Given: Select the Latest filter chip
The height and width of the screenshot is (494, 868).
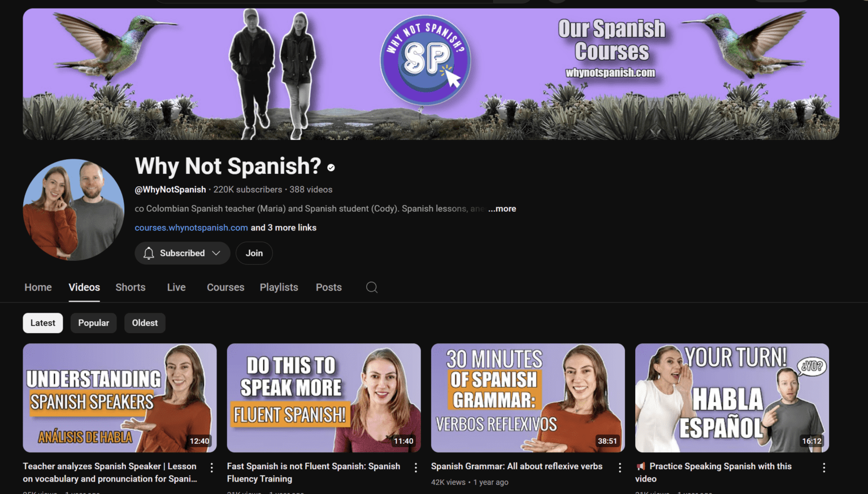Looking at the screenshot, I should (42, 322).
